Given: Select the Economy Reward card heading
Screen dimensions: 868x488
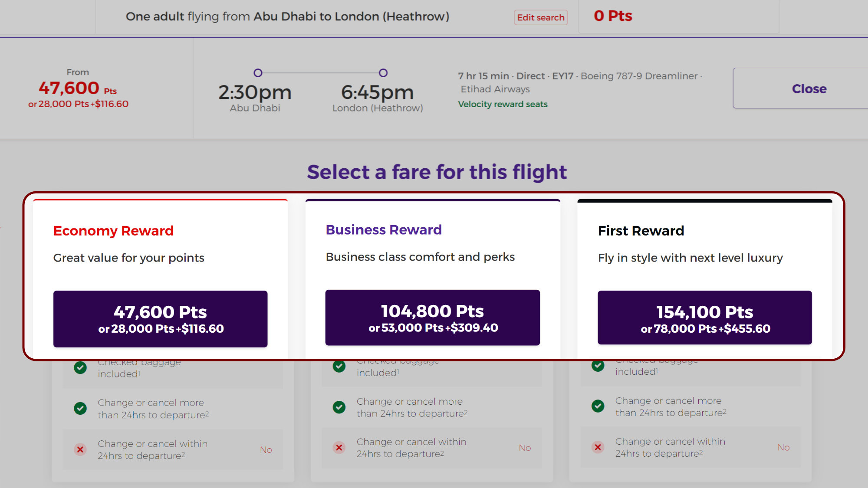Looking at the screenshot, I should (113, 230).
